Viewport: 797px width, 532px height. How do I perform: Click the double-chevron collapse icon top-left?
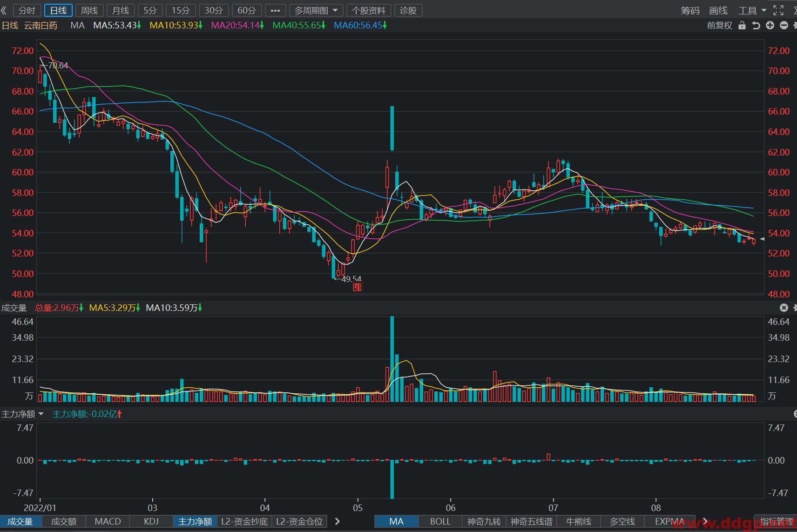point(4,10)
